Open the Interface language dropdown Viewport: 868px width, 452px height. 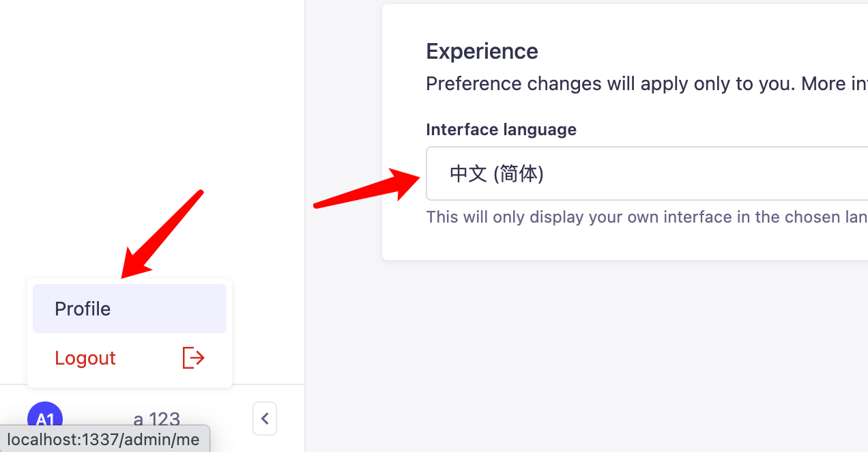coord(647,173)
